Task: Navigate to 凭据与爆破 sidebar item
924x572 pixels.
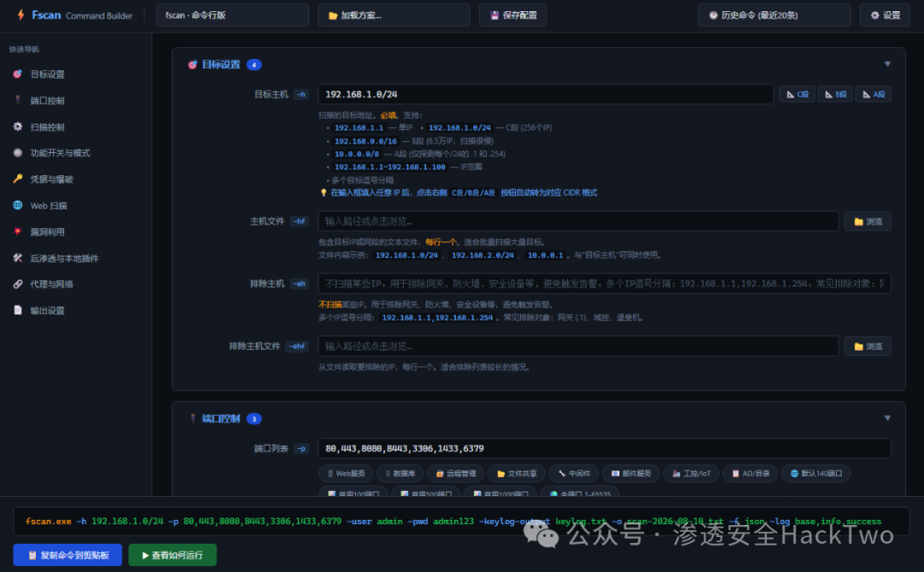Action: point(43,179)
